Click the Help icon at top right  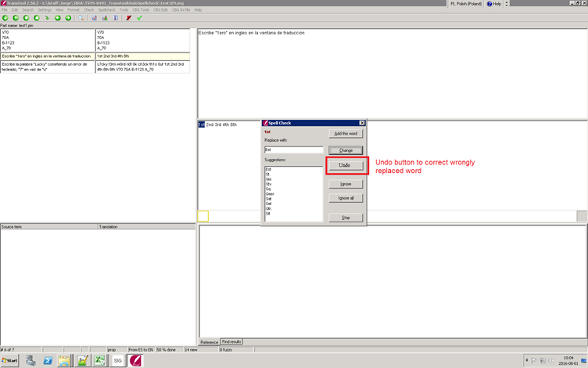pos(493,4)
